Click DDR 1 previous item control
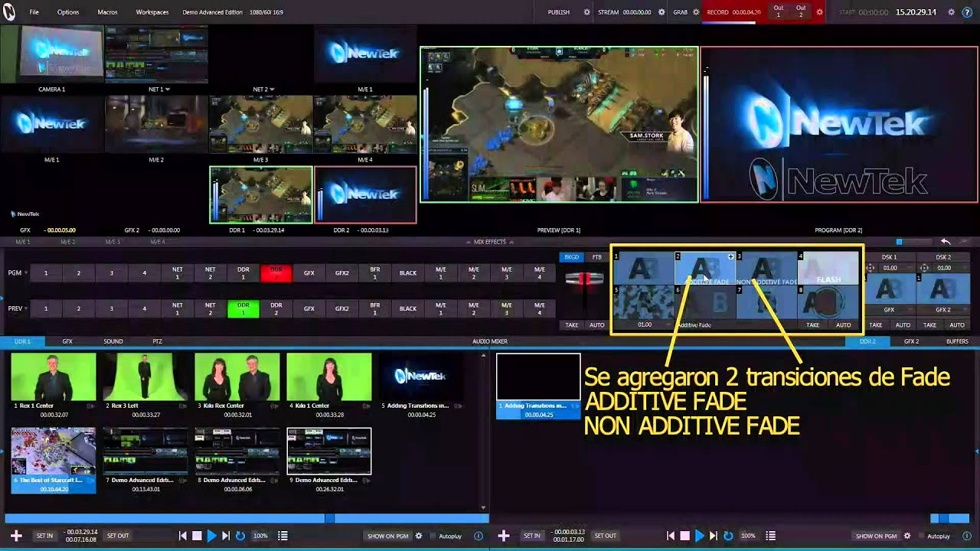 coord(183,536)
